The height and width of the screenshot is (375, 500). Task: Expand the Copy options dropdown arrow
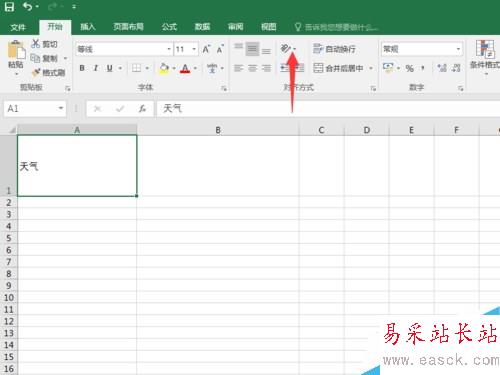[65, 58]
